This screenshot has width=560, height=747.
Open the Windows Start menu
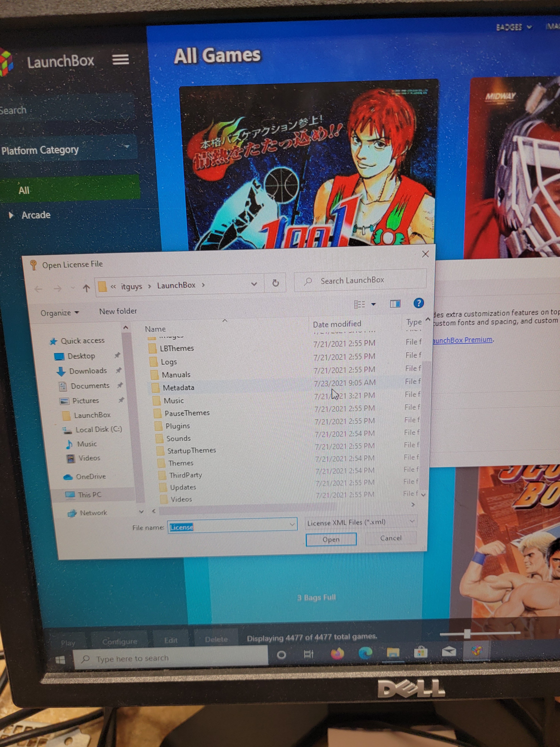pos(60,660)
